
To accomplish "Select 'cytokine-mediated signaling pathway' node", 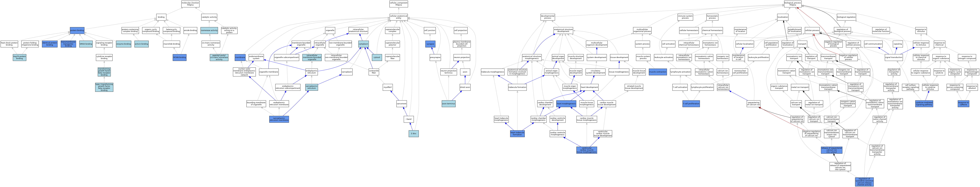I will (924, 104).
